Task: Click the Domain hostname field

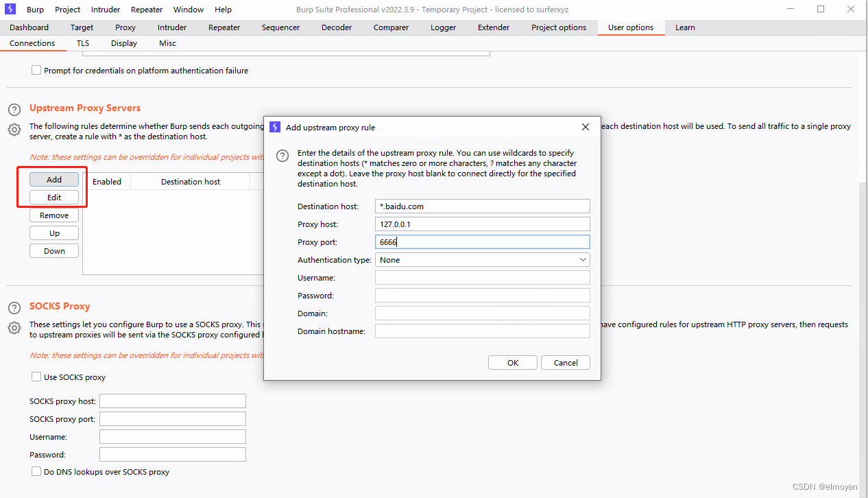Action: [483, 331]
